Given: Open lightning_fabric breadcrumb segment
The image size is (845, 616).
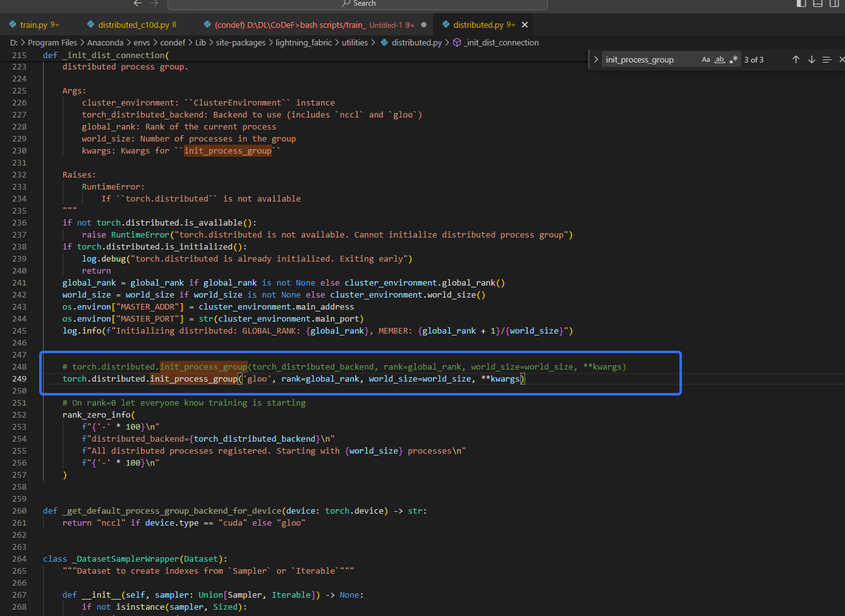Looking at the screenshot, I should pos(304,42).
